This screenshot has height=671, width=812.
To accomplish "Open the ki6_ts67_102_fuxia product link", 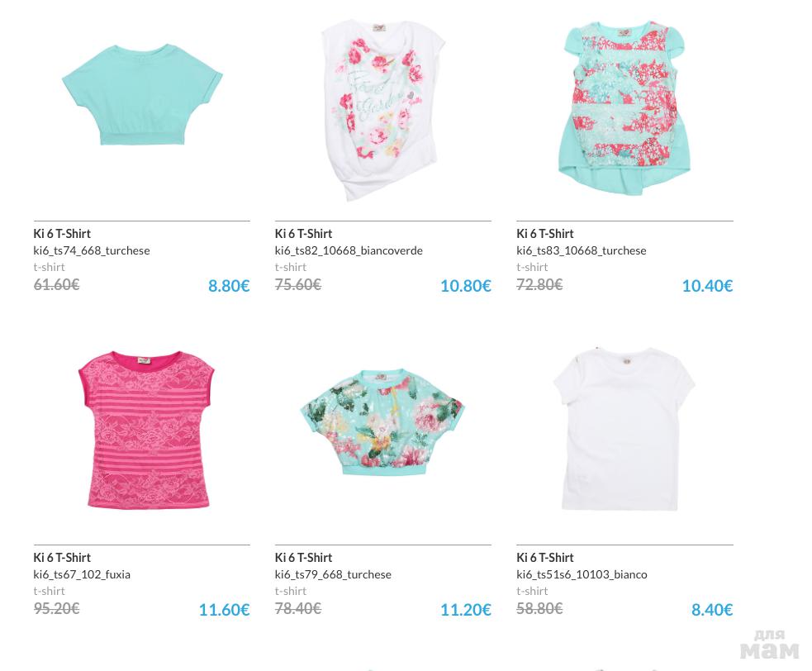I will (x=82, y=574).
